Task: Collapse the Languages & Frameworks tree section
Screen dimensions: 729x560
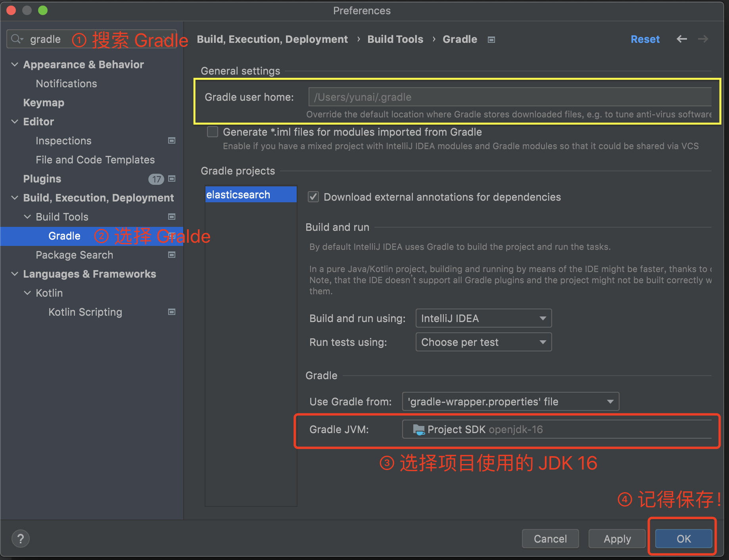Action: [x=15, y=274]
